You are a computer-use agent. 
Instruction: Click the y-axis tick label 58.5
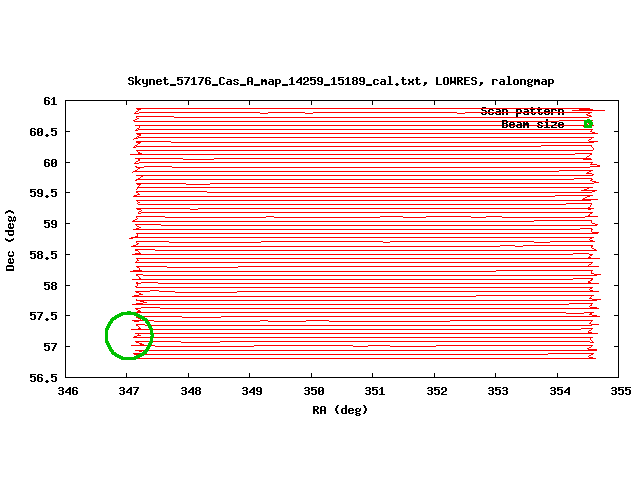[x=43, y=255]
